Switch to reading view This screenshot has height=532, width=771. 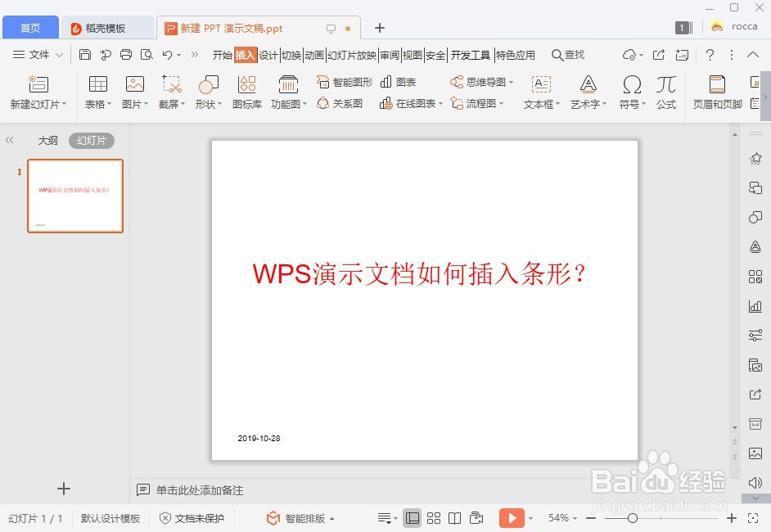(x=455, y=518)
